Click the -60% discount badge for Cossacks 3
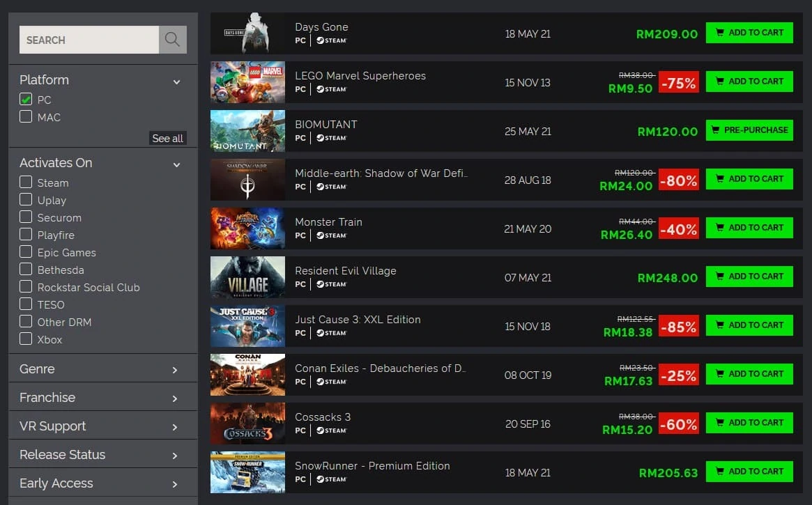Image resolution: width=812 pixels, height=505 pixels. pyautogui.click(x=678, y=424)
